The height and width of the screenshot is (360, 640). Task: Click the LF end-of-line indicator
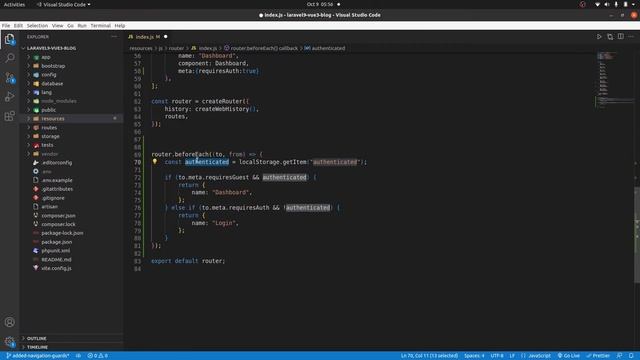point(512,356)
